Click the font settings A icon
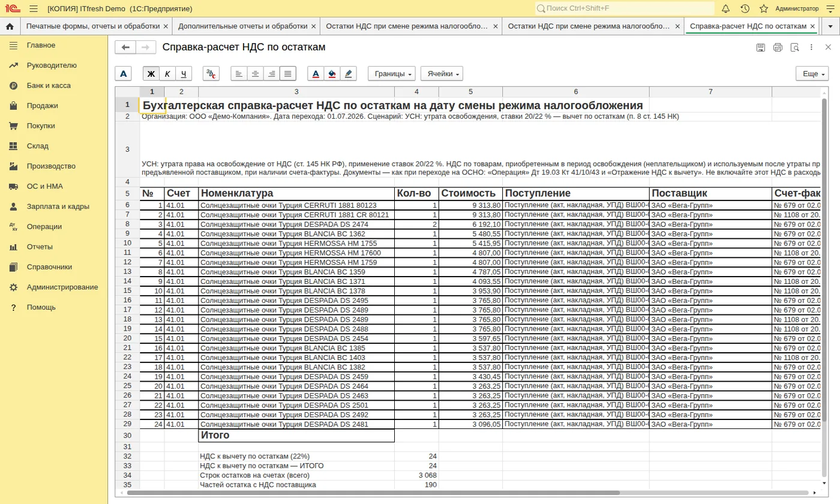This screenshot has height=504, width=840. 123,73
